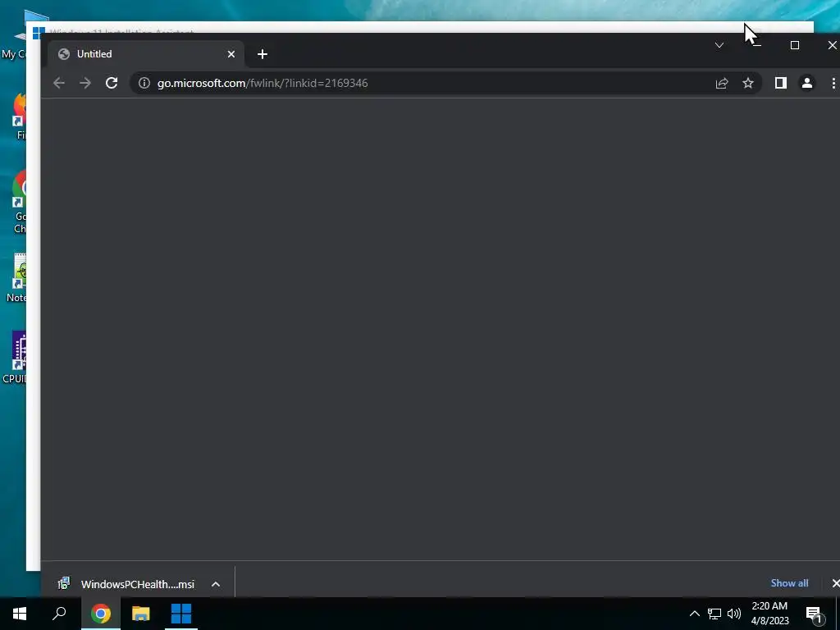This screenshot has height=630, width=840.
Task: Switch to Windows 11 Installation Assistant taskbar icon
Action: 181,614
